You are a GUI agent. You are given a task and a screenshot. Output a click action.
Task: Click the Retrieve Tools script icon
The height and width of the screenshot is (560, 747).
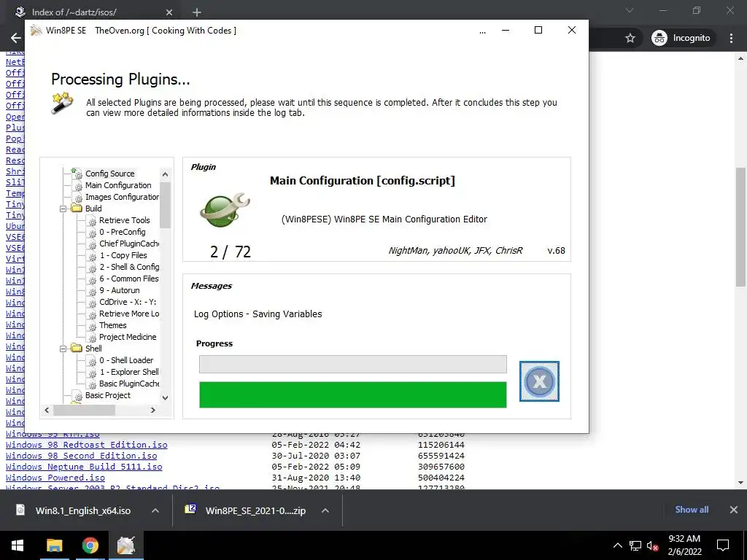[x=91, y=220]
